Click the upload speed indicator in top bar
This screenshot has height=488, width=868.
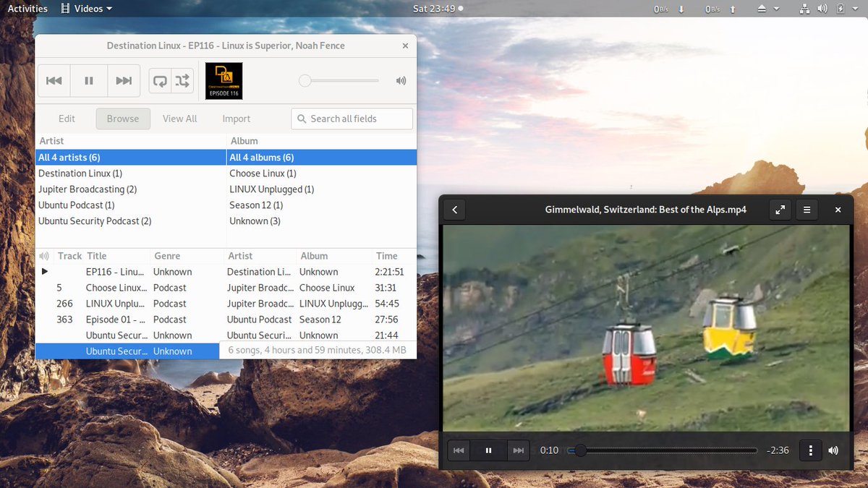coord(720,9)
